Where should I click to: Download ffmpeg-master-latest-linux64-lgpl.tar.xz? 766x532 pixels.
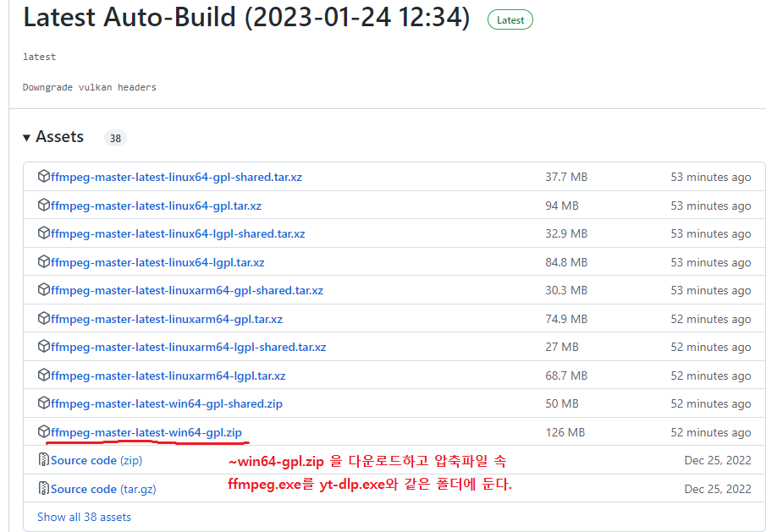click(157, 262)
